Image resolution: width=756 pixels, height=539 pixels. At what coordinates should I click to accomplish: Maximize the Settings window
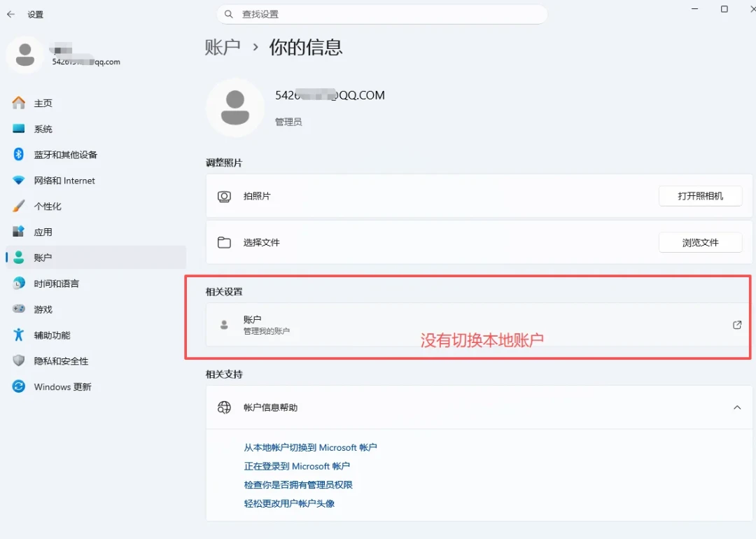click(724, 9)
